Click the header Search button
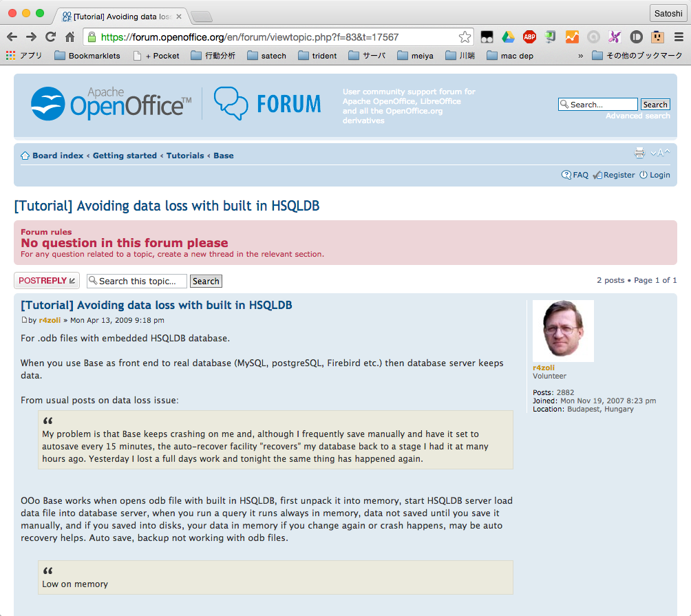 click(655, 105)
